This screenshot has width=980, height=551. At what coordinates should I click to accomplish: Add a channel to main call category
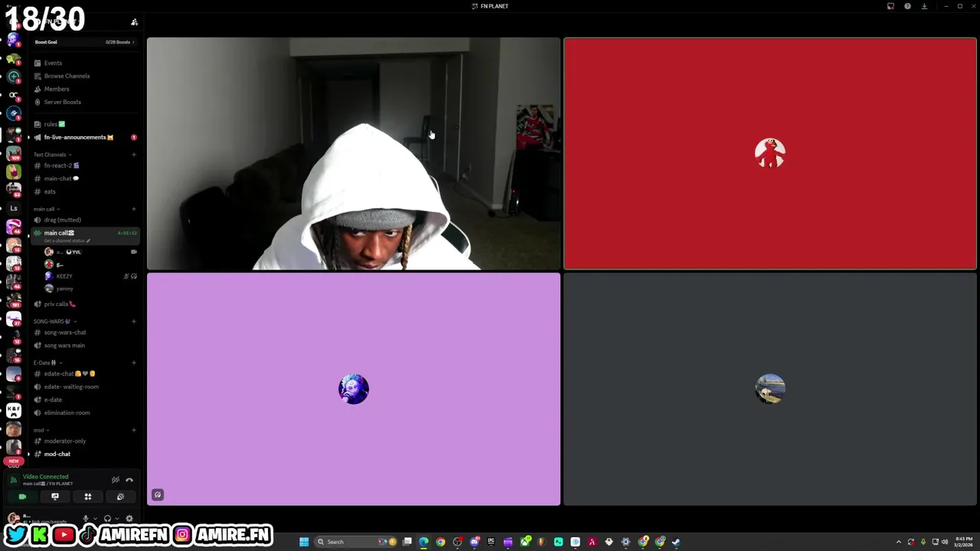coord(133,209)
